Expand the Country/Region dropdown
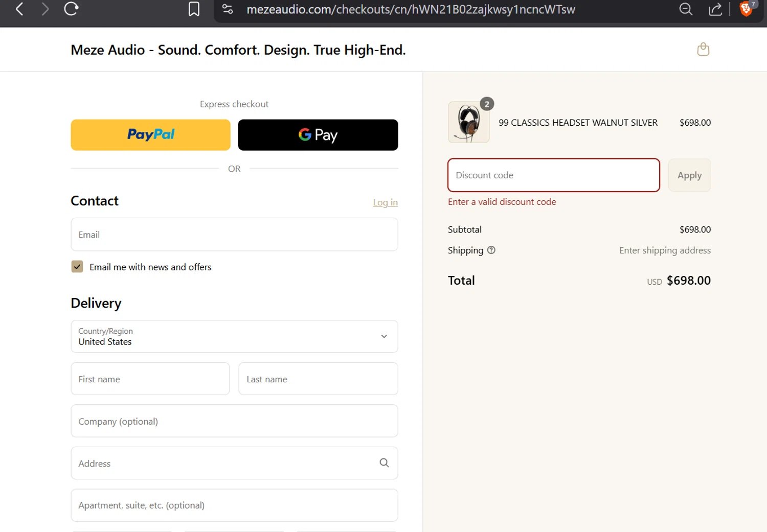Screen dimensions: 767x532 (x=234, y=336)
